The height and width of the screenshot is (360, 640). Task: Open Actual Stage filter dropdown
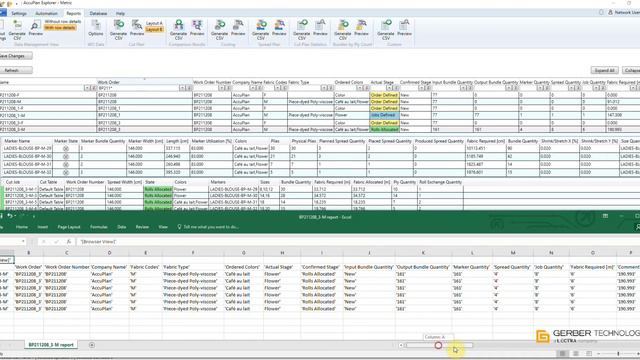pyautogui.click(x=389, y=88)
